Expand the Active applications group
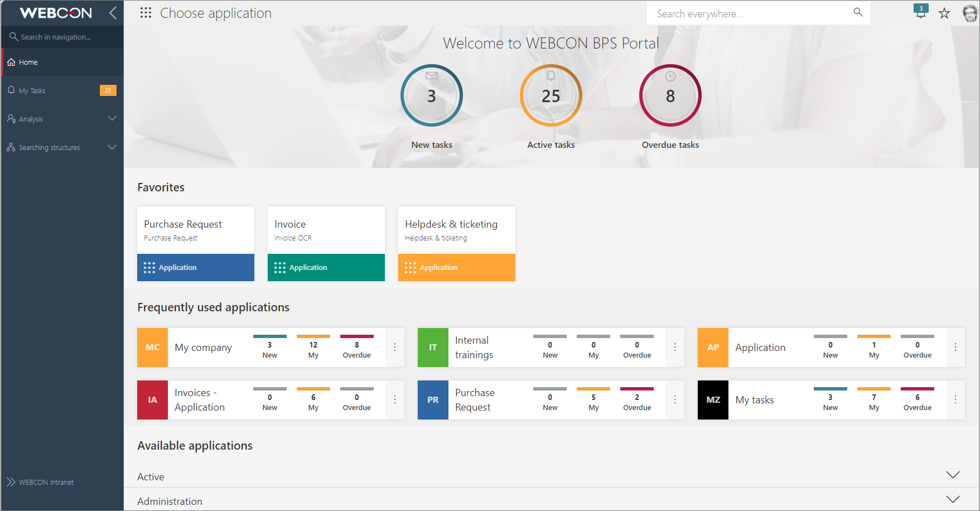 [x=953, y=475]
